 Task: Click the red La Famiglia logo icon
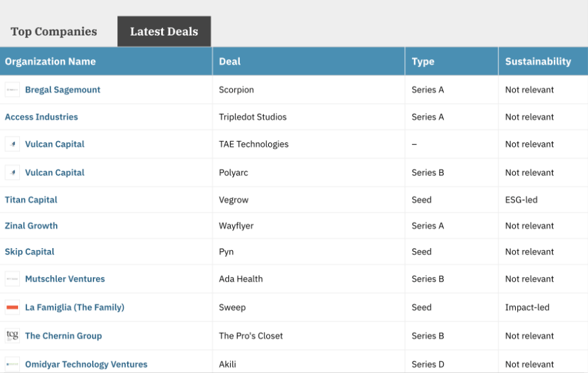coord(12,307)
